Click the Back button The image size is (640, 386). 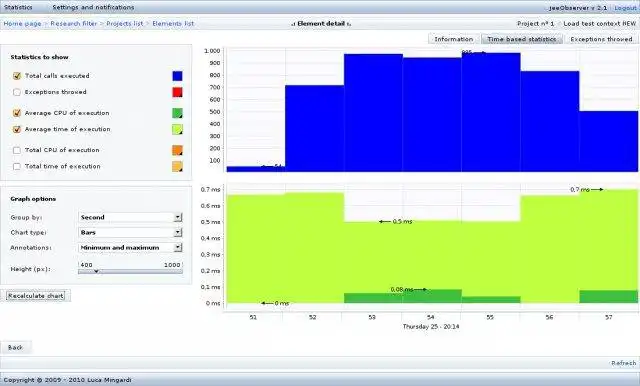point(16,348)
